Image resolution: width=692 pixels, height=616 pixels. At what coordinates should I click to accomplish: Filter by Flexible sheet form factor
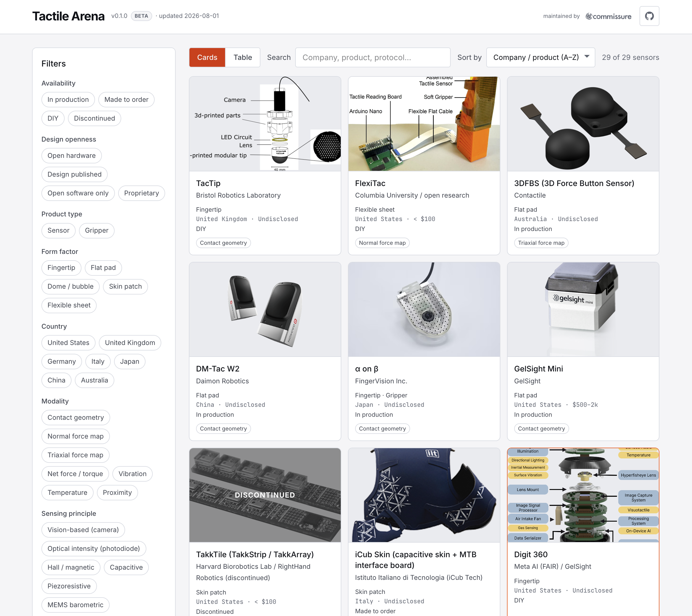tap(69, 305)
